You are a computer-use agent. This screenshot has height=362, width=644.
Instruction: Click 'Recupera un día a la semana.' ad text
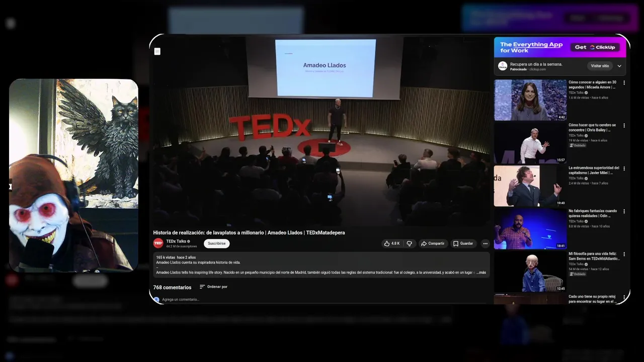pyautogui.click(x=536, y=64)
